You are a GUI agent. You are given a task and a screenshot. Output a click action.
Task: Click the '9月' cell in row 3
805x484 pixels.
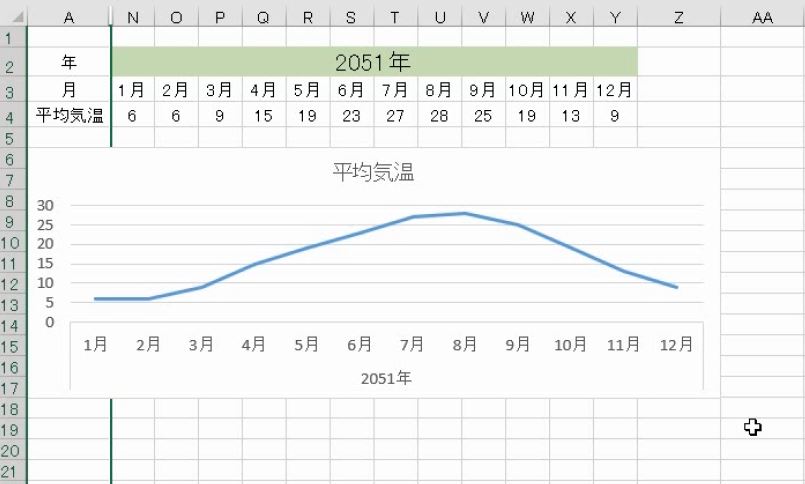pos(484,90)
